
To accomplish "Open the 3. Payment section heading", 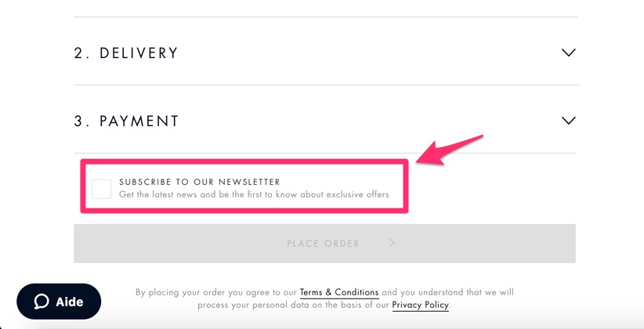I will [126, 121].
